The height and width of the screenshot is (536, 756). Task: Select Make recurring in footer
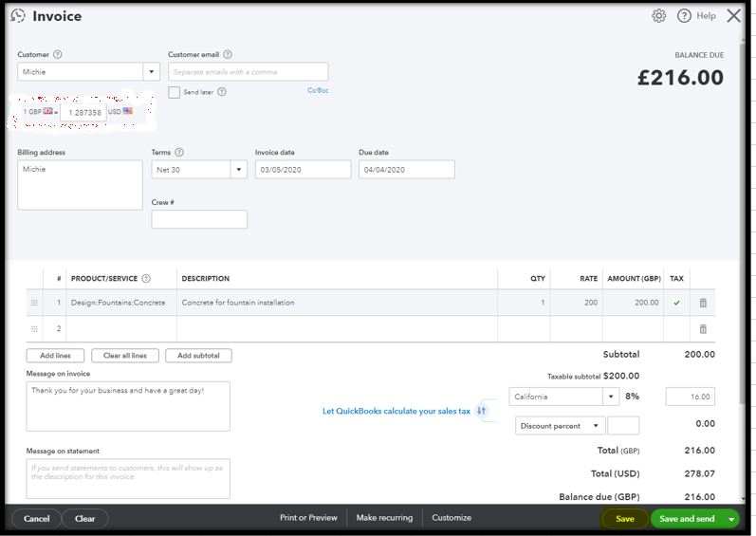click(x=384, y=518)
